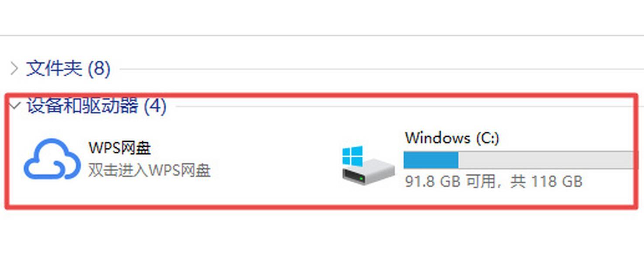Click the Windows (C:) drive name label
This screenshot has height=279, width=644.
click(452, 138)
